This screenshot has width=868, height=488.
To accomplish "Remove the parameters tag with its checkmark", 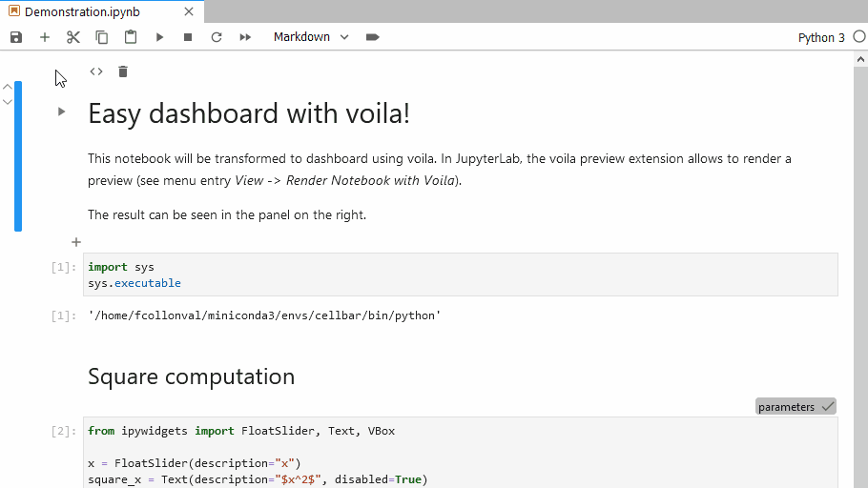I will click(x=828, y=407).
